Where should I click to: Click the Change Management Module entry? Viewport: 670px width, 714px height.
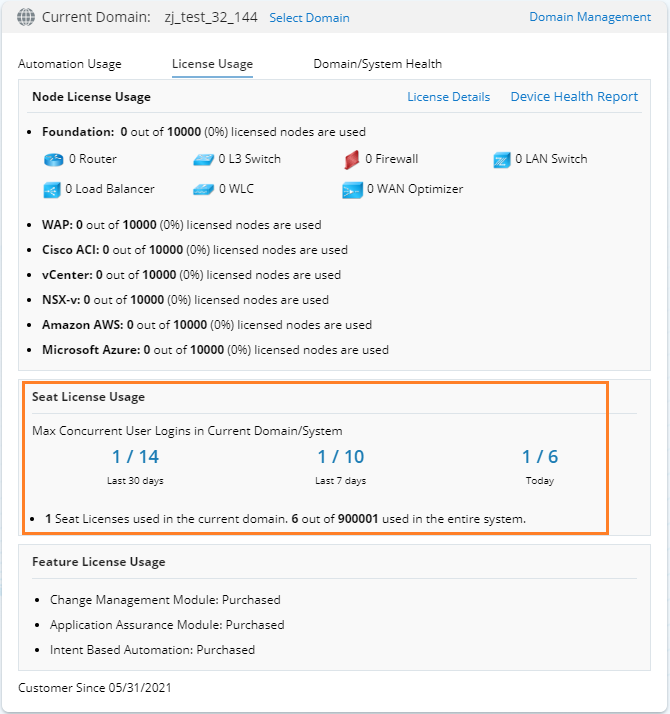coord(165,600)
